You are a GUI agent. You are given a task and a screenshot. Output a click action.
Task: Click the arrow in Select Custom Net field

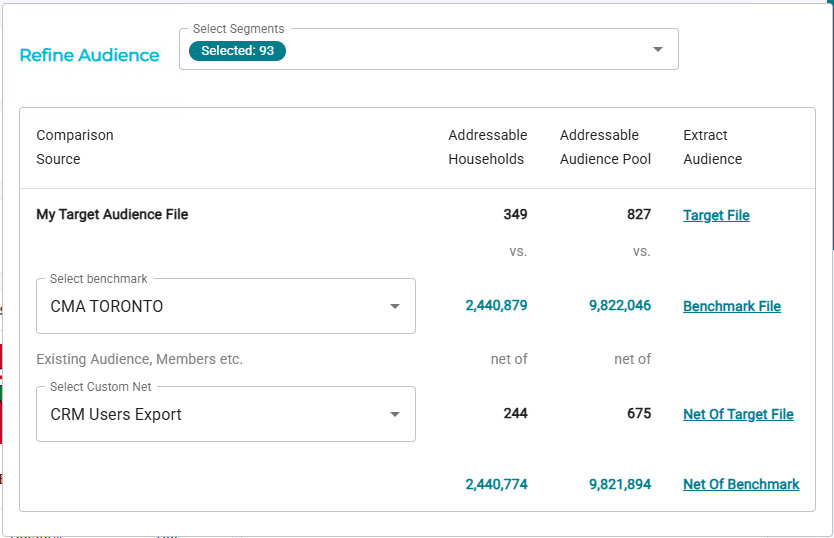pyautogui.click(x=394, y=415)
